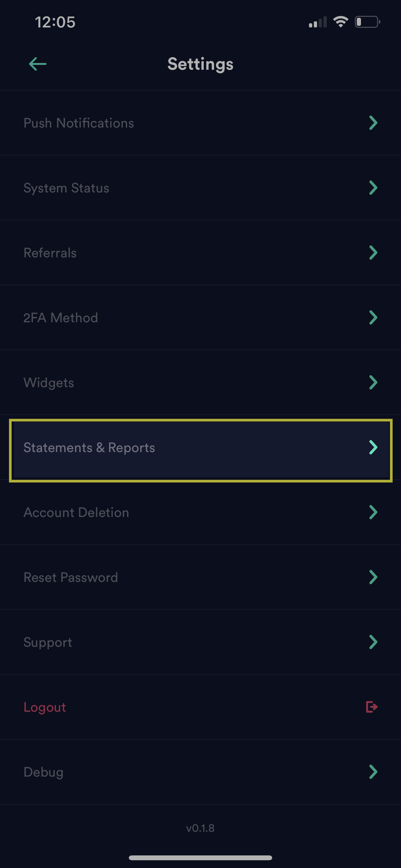The width and height of the screenshot is (401, 868).
Task: Click the chevron beside System Status
Action: tap(373, 188)
